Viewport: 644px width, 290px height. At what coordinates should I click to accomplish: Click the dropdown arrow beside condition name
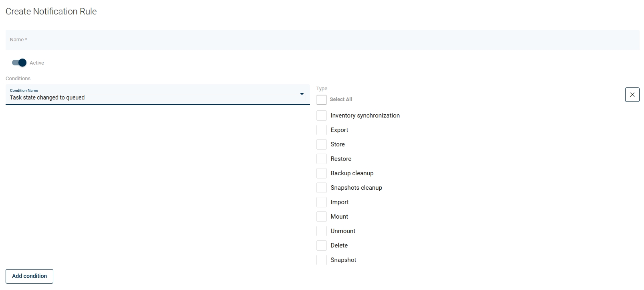tap(302, 94)
